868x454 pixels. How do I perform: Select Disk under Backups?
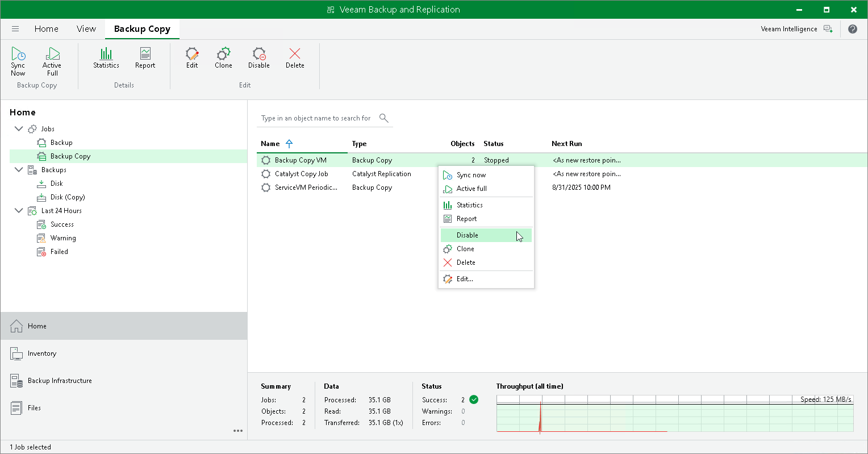[57, 184]
